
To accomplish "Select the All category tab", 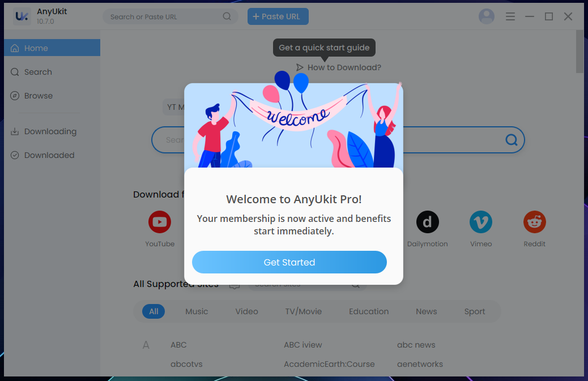I will coord(154,311).
